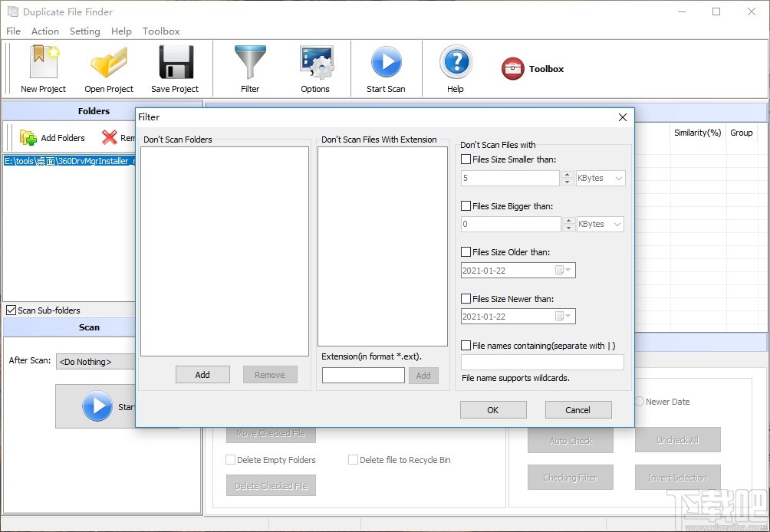Open the KBytes unit dropdown
The height and width of the screenshot is (532, 770).
pyautogui.click(x=601, y=178)
